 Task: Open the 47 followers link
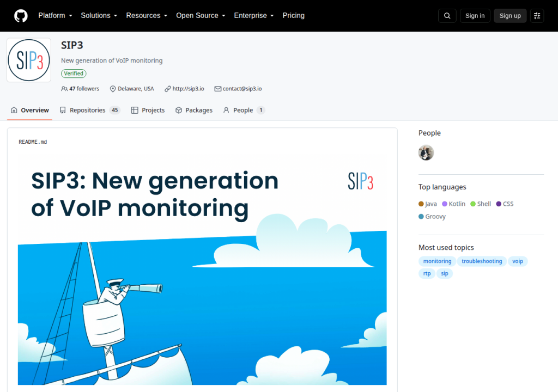80,89
